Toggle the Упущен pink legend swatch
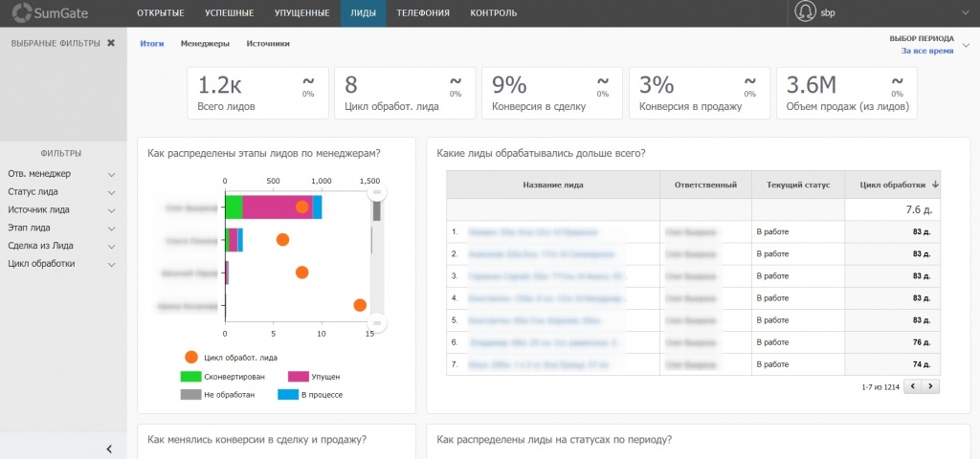 (299, 377)
